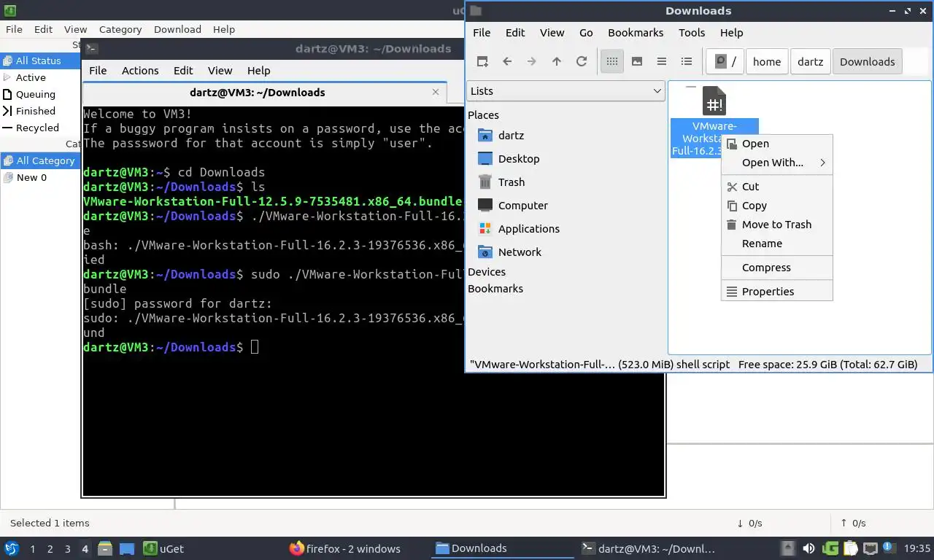934x560 pixels.
Task: Choose Move to Trash option
Action: [x=776, y=225]
